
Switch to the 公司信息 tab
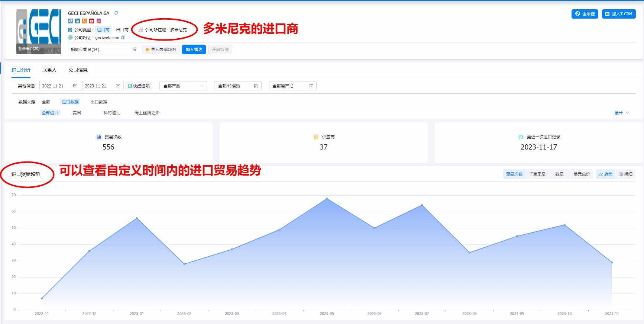[x=78, y=70]
